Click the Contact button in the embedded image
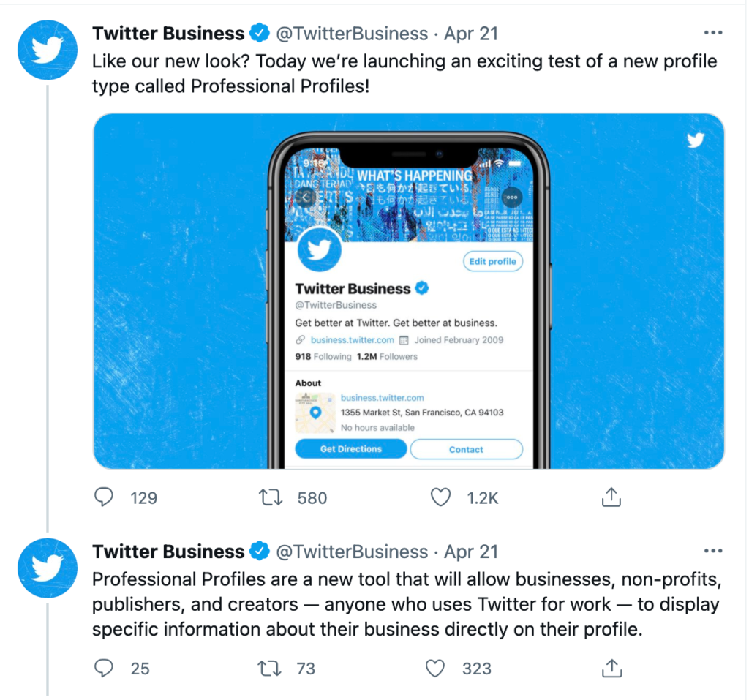 tap(466, 449)
